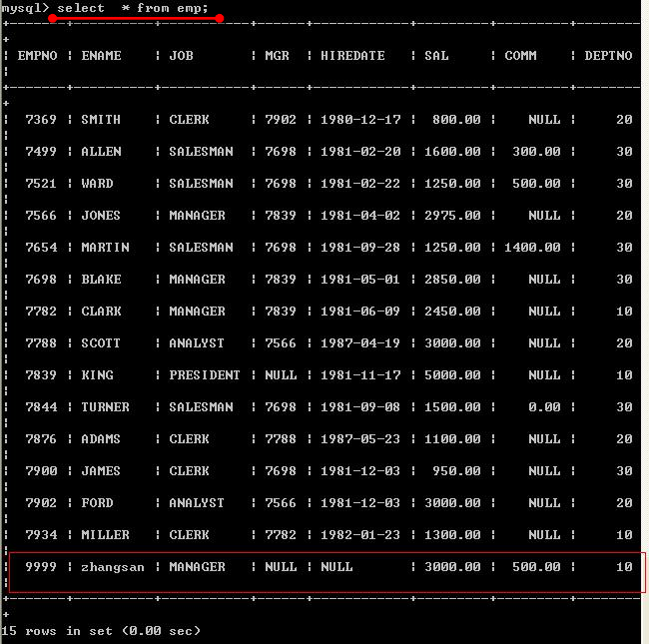Select the employee name ADAMS
Screen dimensions: 649x644
(x=101, y=439)
